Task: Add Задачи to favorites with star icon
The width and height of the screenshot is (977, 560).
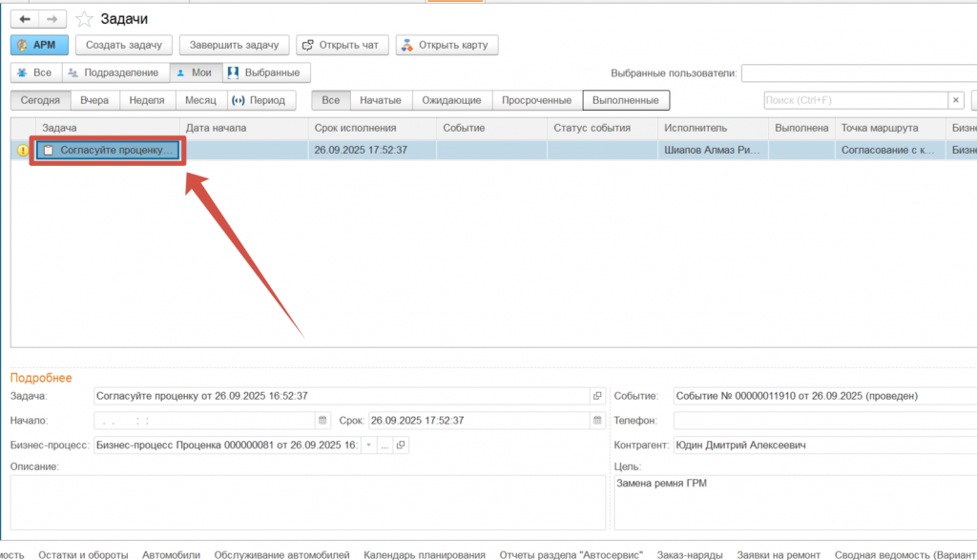Action: (x=85, y=19)
